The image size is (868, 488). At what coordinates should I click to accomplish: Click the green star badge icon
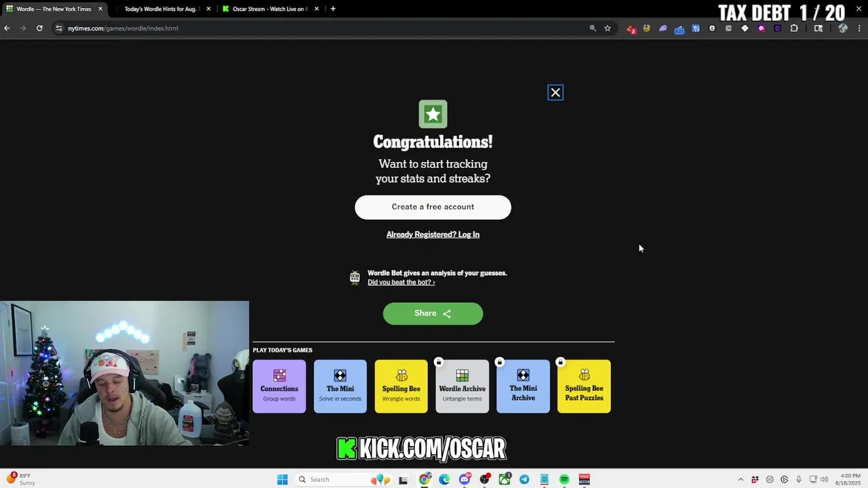(x=433, y=114)
